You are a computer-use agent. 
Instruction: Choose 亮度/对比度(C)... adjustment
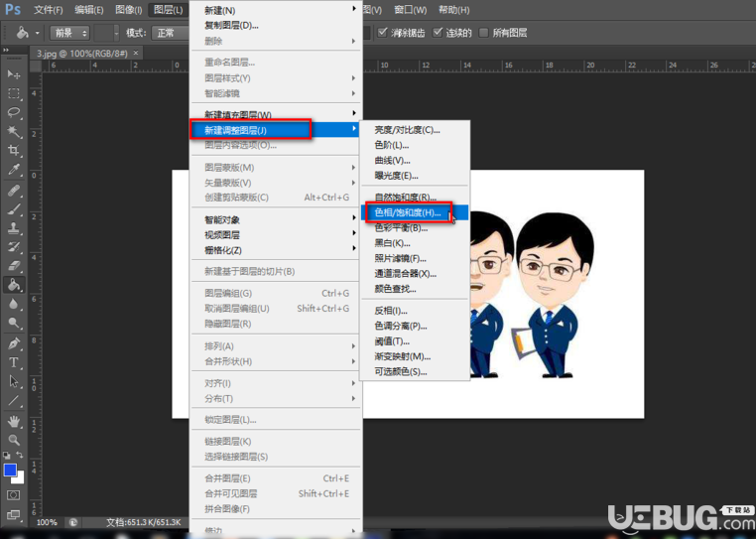click(415, 130)
